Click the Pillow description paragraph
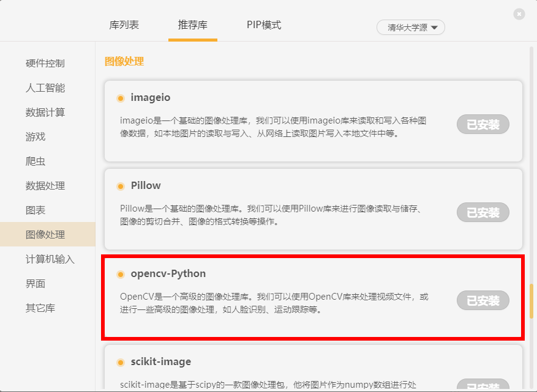Image resolution: width=537 pixels, height=392 pixels. coord(272,215)
